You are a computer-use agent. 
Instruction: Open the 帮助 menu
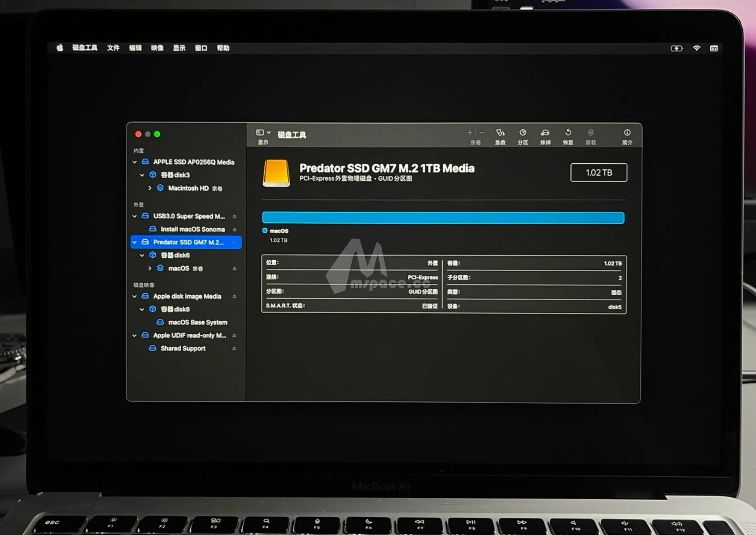pos(223,48)
